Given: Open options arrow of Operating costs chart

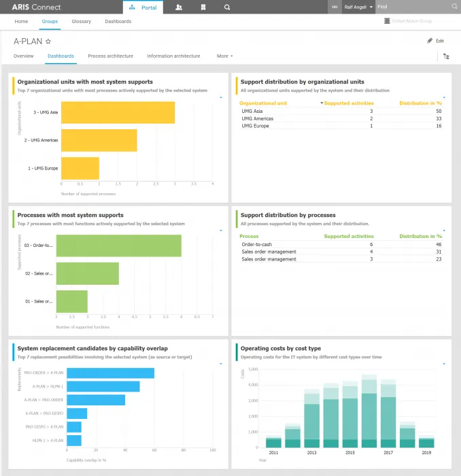Looking at the screenshot, I should (444, 364).
